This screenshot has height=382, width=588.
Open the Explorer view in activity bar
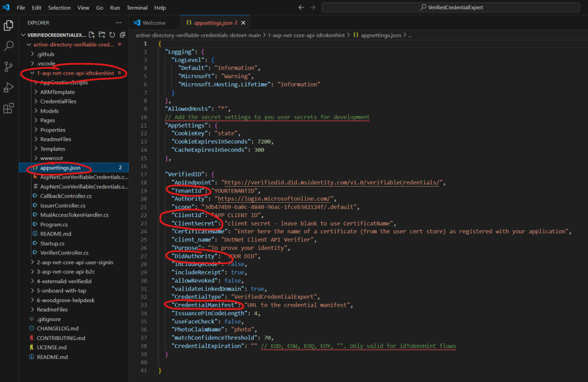tap(8, 25)
